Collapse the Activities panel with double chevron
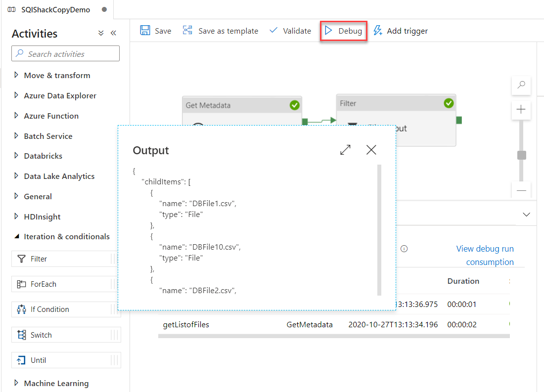Viewport: 544px width, 392px height. 113,33
